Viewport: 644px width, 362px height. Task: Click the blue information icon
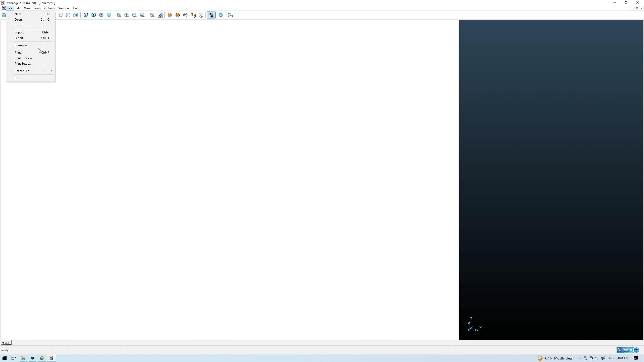[221, 15]
